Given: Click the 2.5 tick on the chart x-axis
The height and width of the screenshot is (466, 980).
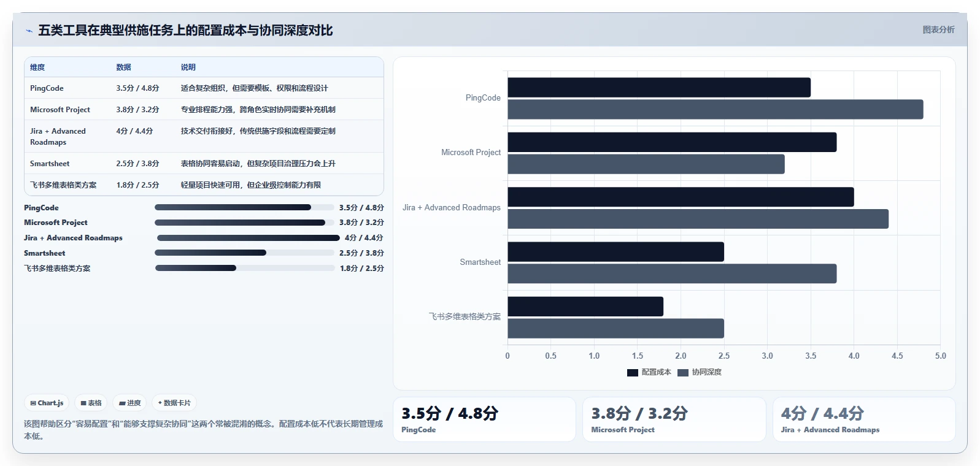Looking at the screenshot, I should coord(724,356).
